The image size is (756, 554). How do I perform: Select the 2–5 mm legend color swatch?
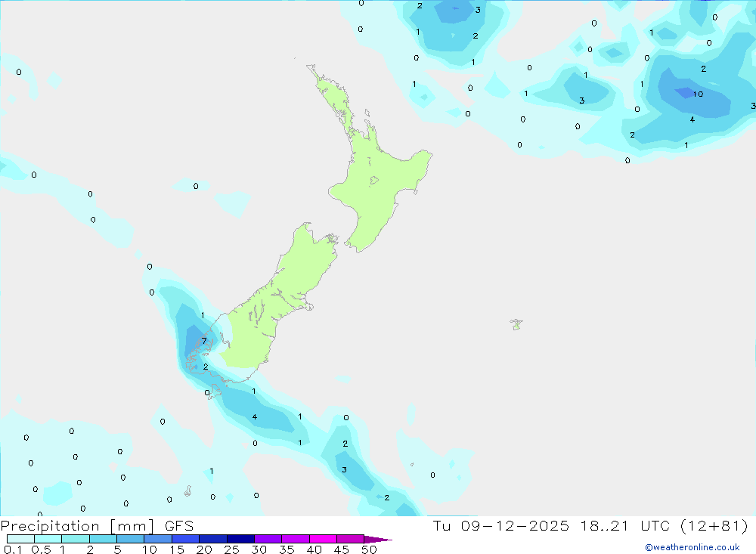pyautogui.click(x=103, y=539)
